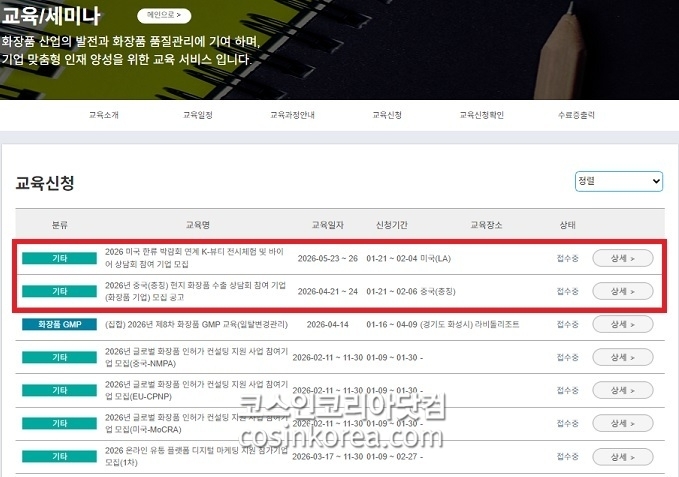679x477 pixels.
Task: Select the 교육과정안내 menu item
Action: tap(292, 115)
